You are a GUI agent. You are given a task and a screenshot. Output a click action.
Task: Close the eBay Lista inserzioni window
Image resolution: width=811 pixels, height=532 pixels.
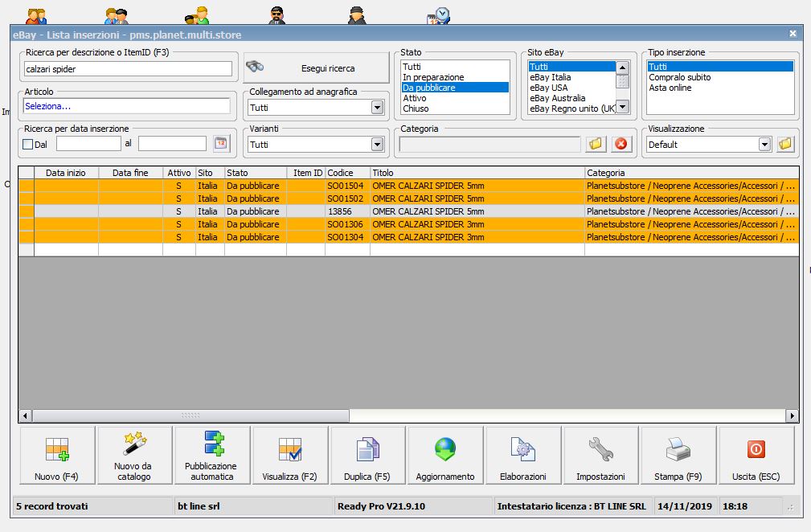click(x=793, y=34)
